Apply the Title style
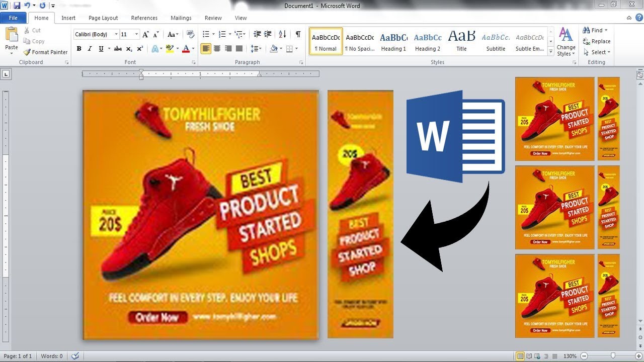This screenshot has width=644, height=362. tap(461, 41)
